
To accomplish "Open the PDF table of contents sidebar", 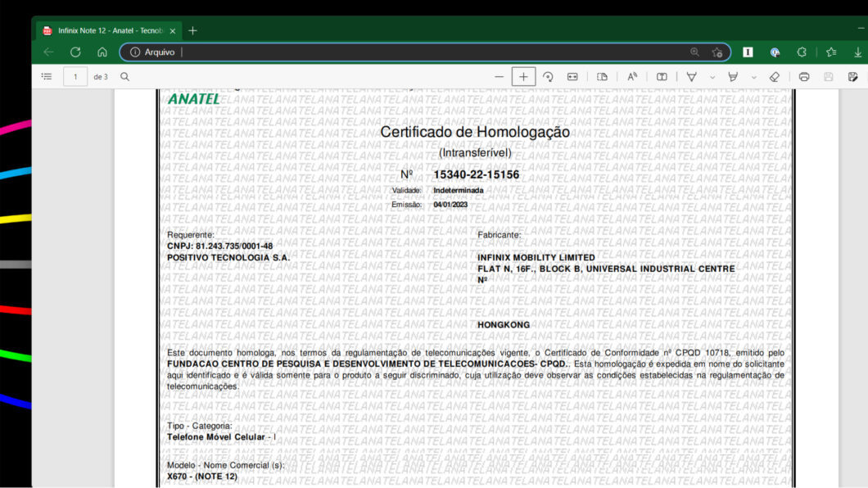I will point(47,77).
